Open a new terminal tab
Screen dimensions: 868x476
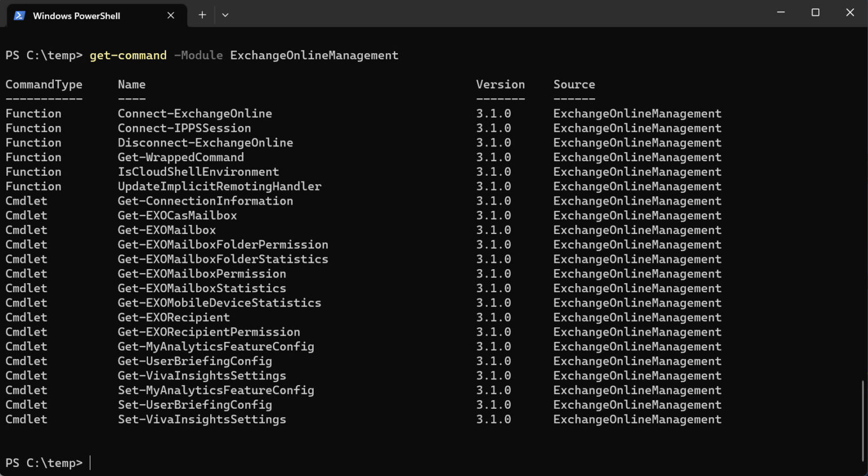[x=202, y=15]
